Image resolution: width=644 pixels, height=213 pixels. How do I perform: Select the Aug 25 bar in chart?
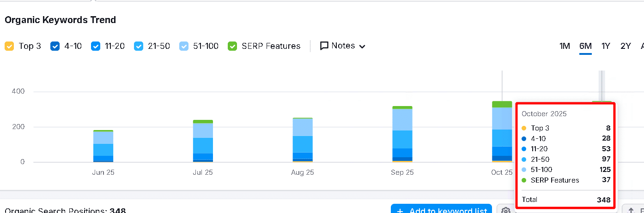303,140
